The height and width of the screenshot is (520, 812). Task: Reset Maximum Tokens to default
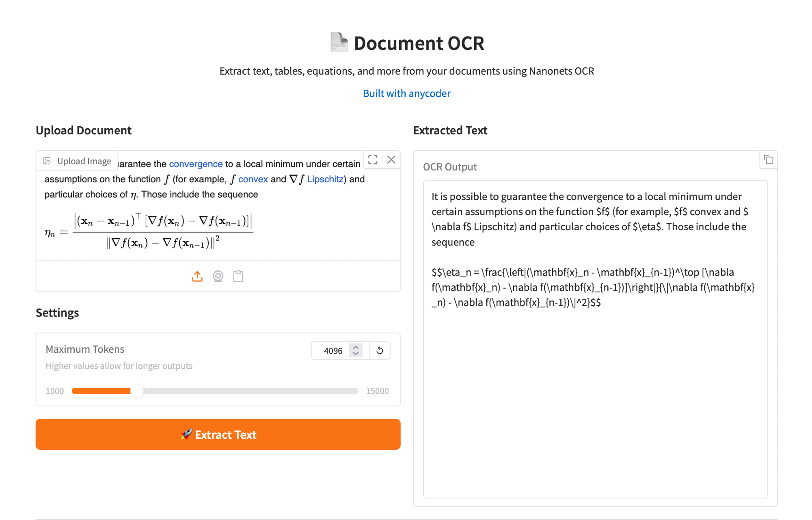point(380,350)
